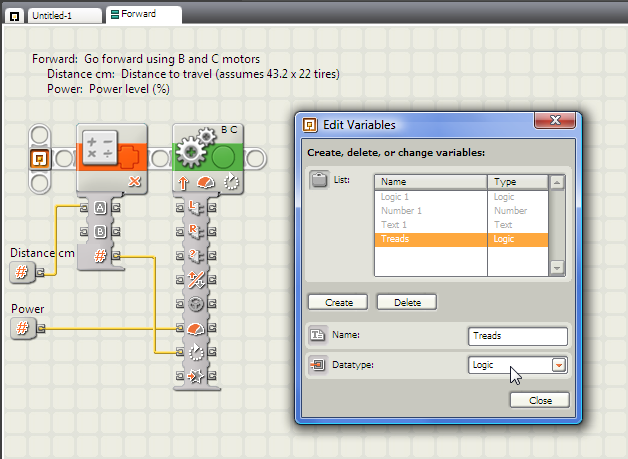This screenshot has height=459, width=628.
Task: Click the Steering wheel plug on Move block
Action: (x=195, y=304)
